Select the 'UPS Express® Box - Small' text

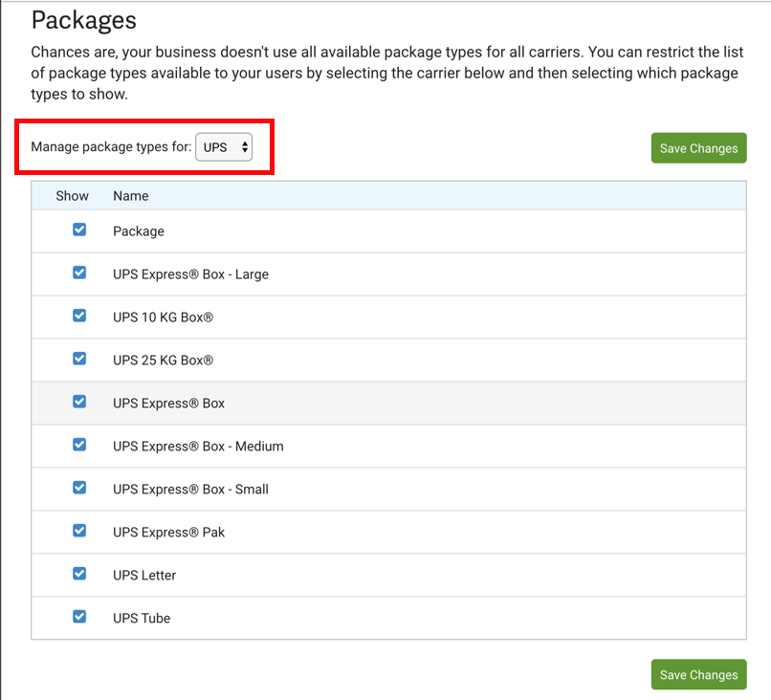coord(190,490)
